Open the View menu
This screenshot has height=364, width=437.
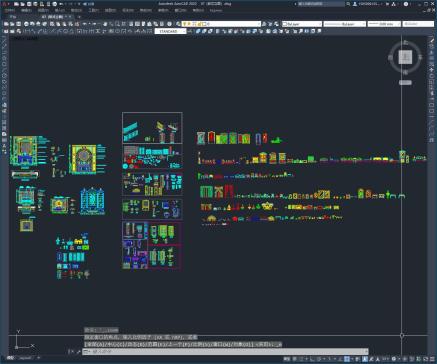click(x=43, y=10)
